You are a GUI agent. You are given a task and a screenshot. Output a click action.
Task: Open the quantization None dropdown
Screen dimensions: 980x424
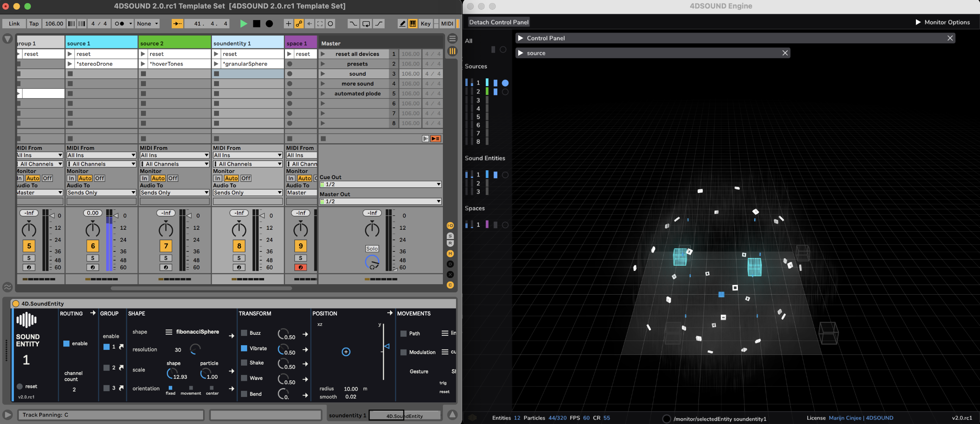click(x=148, y=24)
